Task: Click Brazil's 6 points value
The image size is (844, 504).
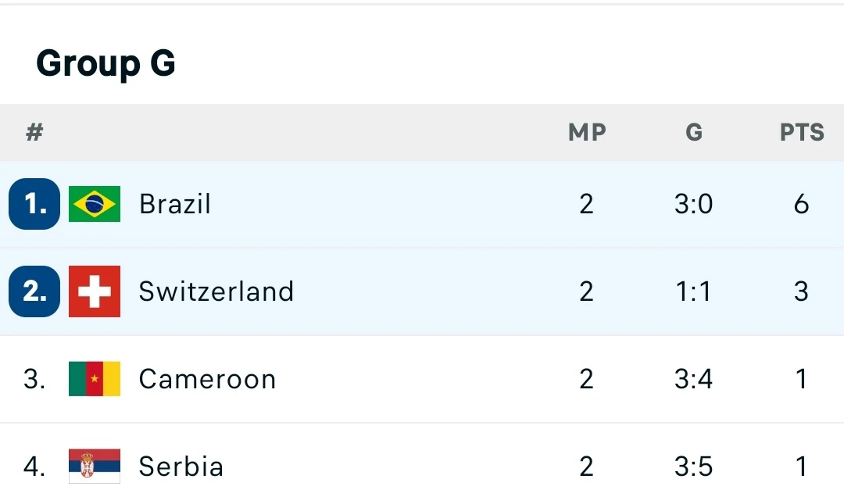Action: coord(802,204)
